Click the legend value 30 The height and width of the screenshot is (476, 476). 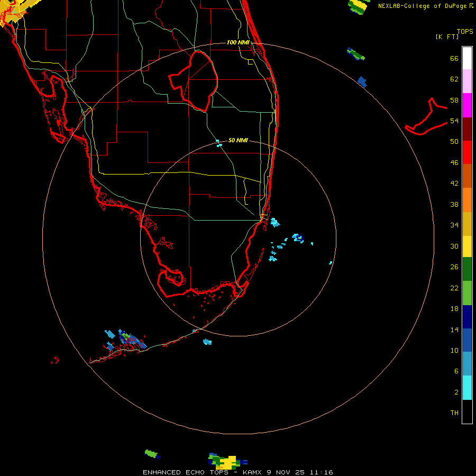[454, 246]
